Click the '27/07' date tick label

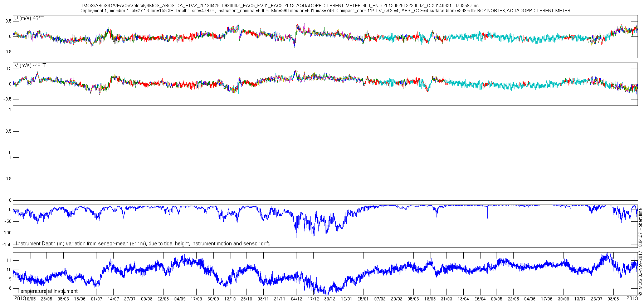tap(130, 299)
